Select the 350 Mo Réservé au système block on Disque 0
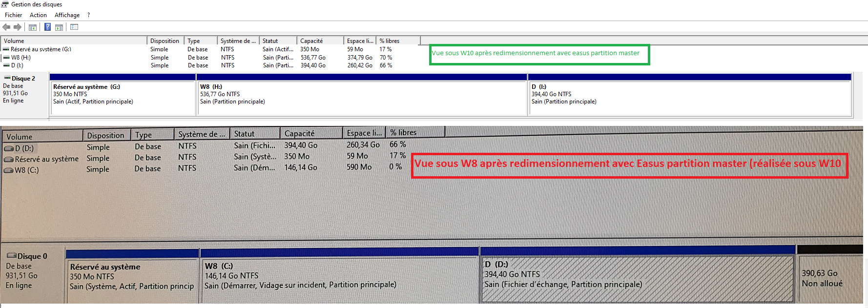This screenshot has height=308, width=868. pyautogui.click(x=132, y=277)
